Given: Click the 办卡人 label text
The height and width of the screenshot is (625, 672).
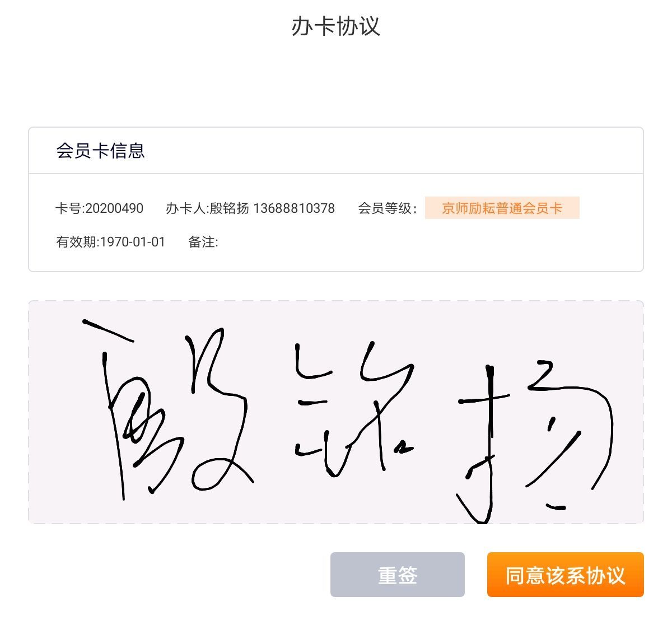Looking at the screenshot, I should [x=186, y=208].
